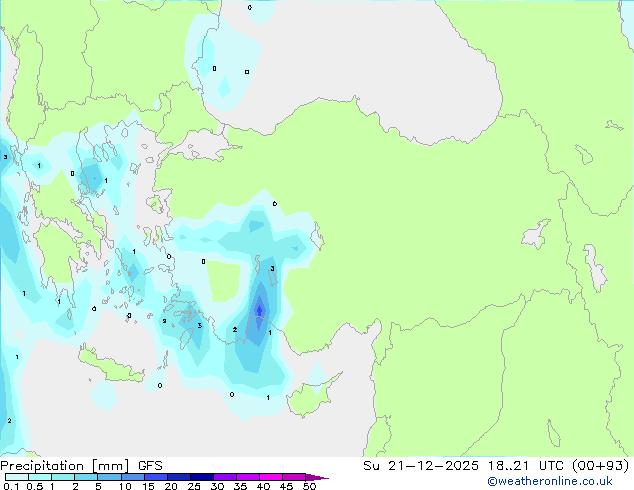Select legend swatch between 35 and 40
This screenshot has width=634, height=490.
click(247, 477)
